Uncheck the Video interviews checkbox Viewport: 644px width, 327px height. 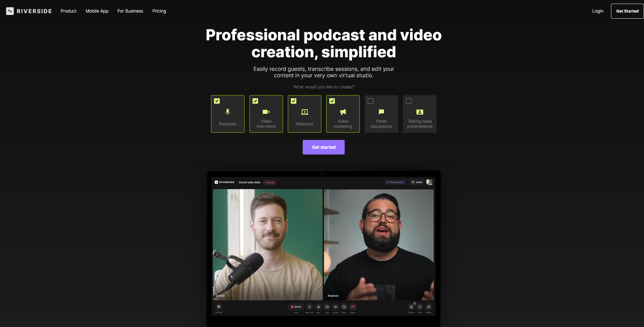point(255,101)
